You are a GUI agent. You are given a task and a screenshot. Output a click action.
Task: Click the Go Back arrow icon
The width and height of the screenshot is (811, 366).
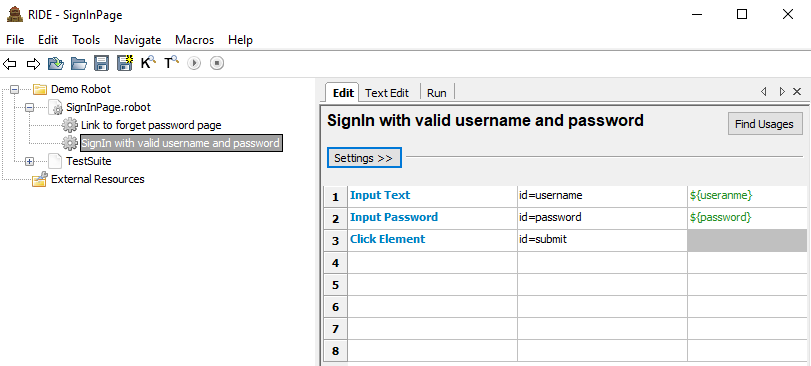coord(9,64)
